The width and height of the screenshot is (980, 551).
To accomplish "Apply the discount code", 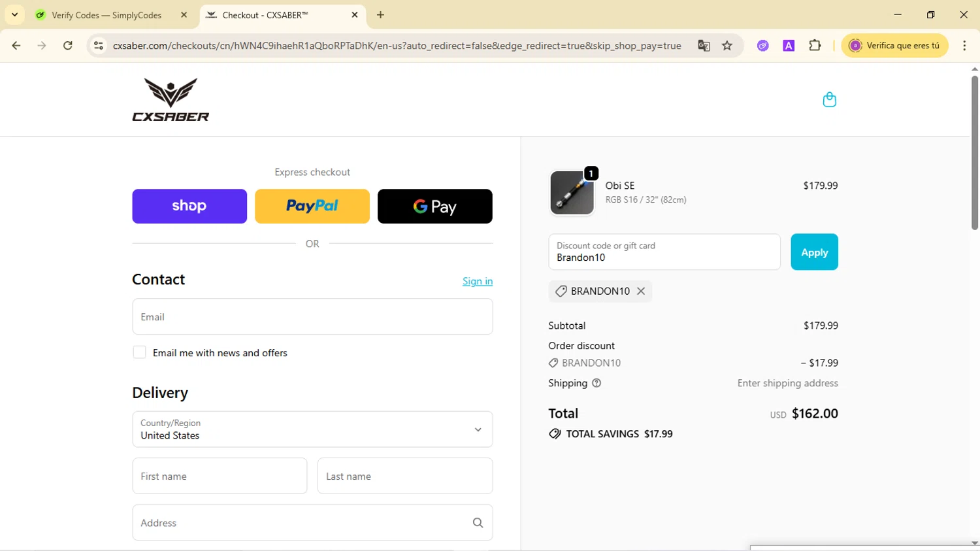I will (814, 252).
